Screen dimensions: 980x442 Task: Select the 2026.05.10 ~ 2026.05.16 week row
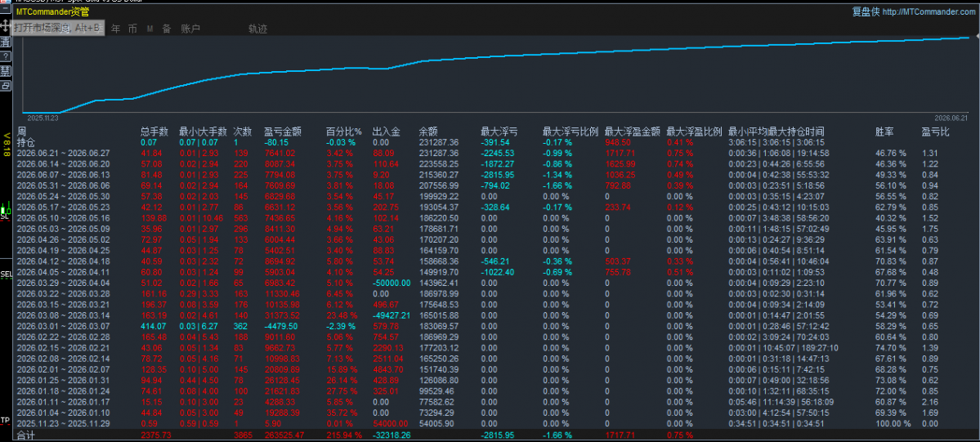(x=63, y=217)
